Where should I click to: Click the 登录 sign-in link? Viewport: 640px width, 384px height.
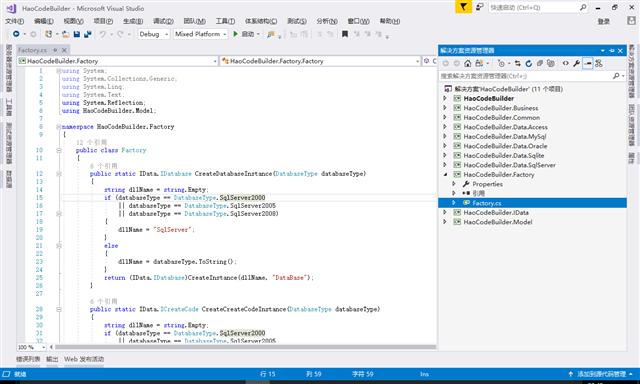pos(604,21)
